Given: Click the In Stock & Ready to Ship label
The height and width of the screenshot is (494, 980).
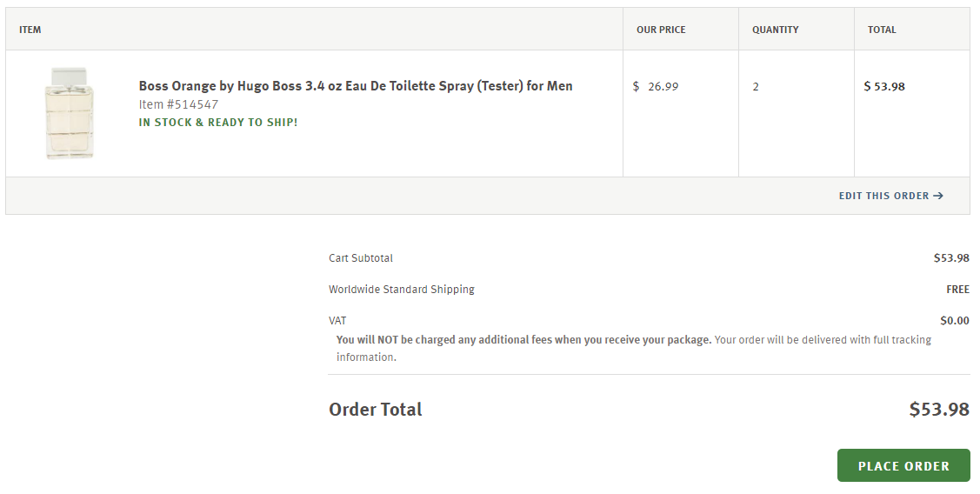Looking at the screenshot, I should coord(218,123).
